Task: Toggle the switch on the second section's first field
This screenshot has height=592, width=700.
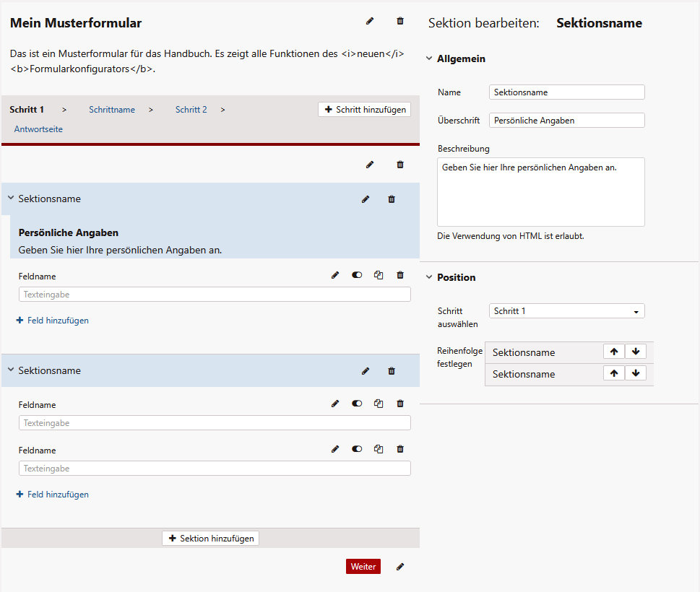Action: 357,404
